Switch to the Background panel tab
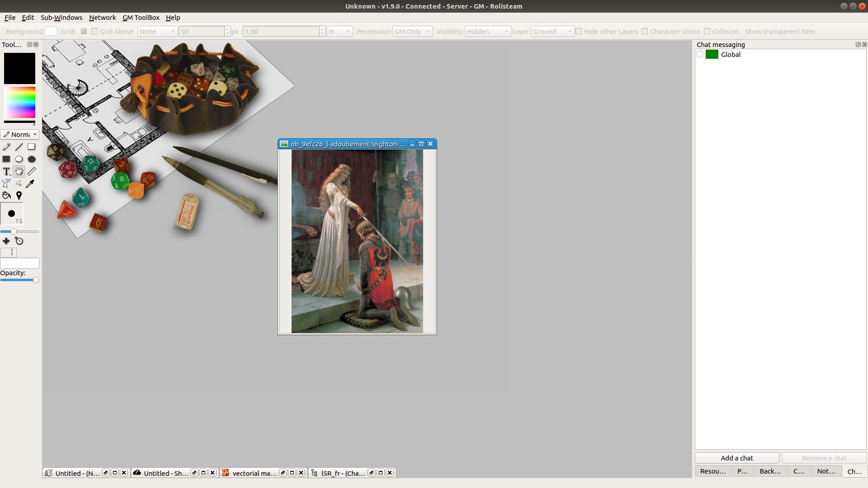Viewport: 868px width, 488px height. 770,471
